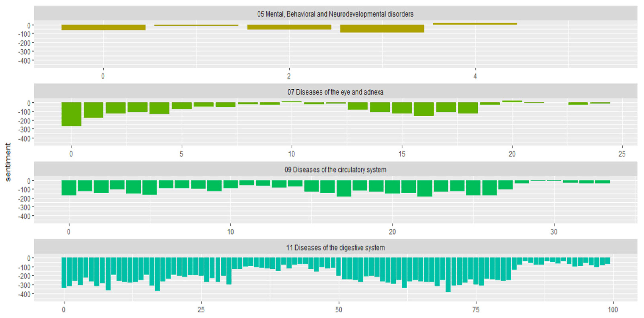
Task: Click the largest green bar in eye diseases panel
Action: coord(71,114)
